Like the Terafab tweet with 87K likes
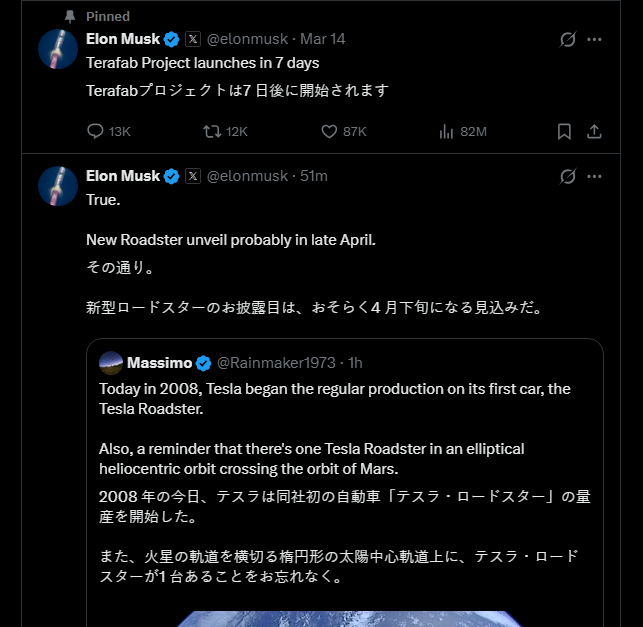The height and width of the screenshot is (627, 643). [329, 131]
